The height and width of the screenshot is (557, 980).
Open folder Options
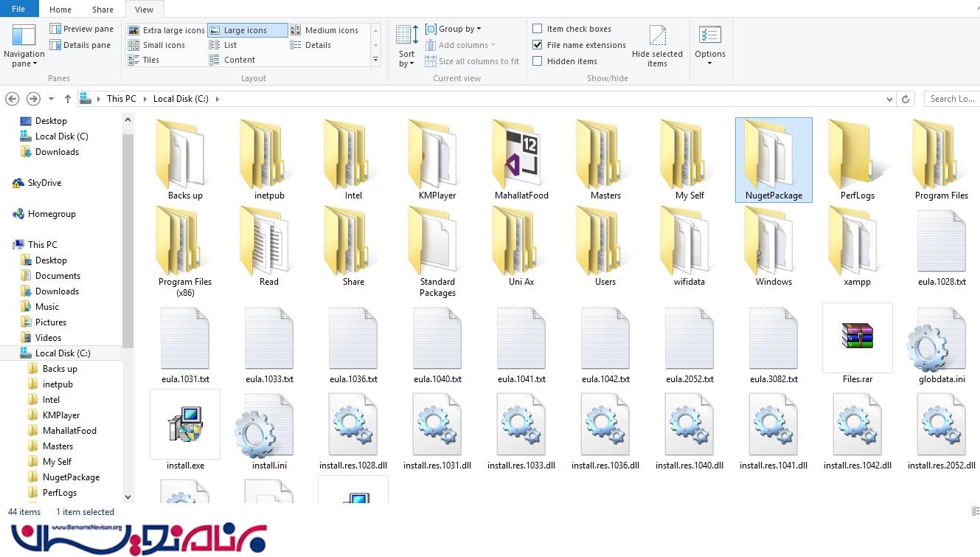click(x=710, y=46)
